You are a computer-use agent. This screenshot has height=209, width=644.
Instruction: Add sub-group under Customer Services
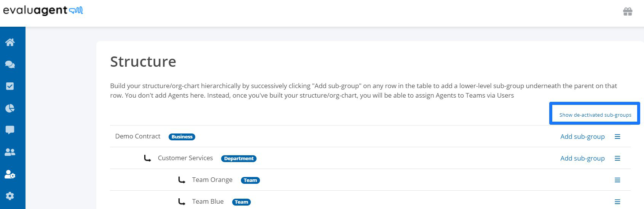582,158
